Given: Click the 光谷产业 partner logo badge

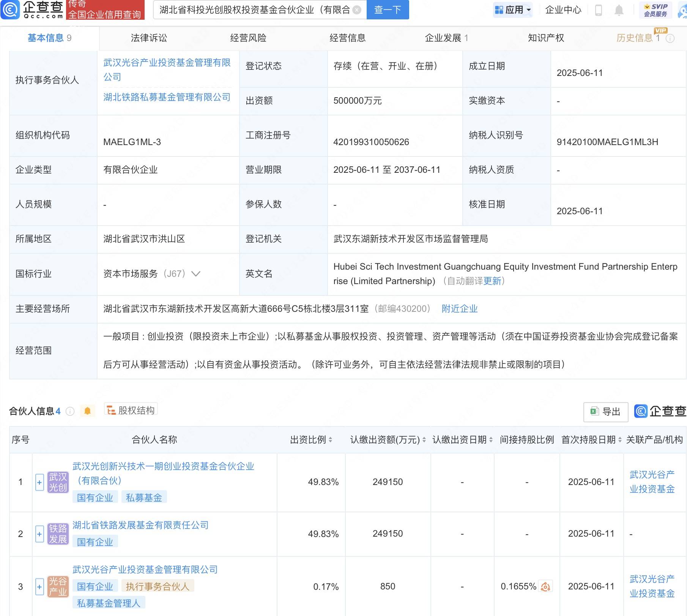Looking at the screenshot, I should (58, 587).
